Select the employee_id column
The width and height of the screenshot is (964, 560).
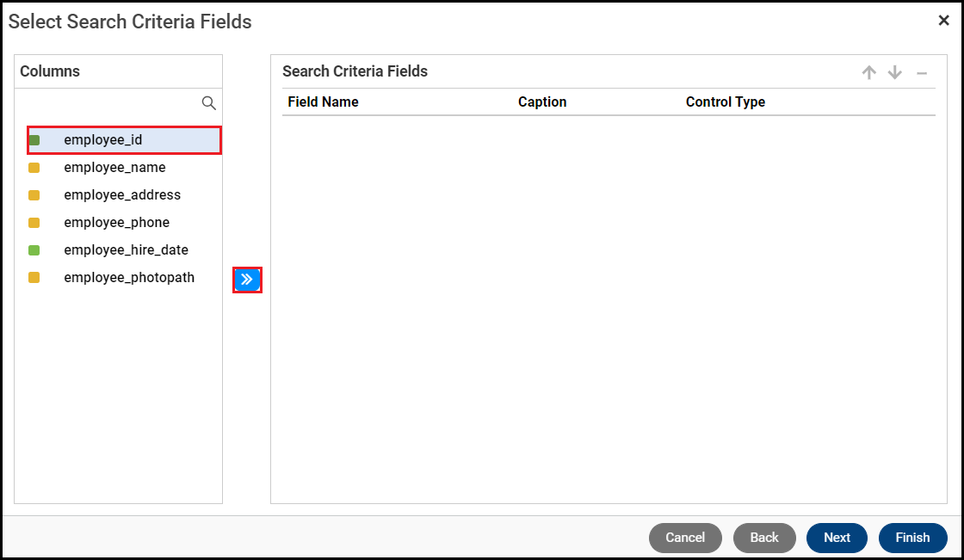[103, 140]
